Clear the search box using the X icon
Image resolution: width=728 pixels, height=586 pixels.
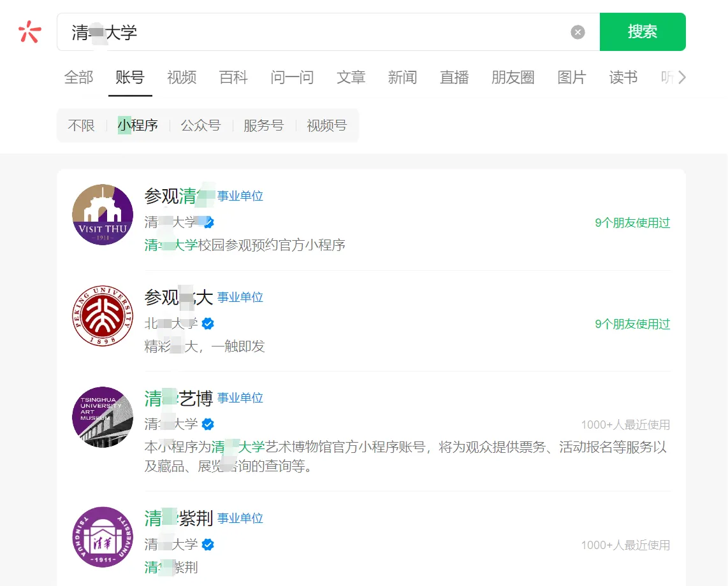pyautogui.click(x=578, y=32)
